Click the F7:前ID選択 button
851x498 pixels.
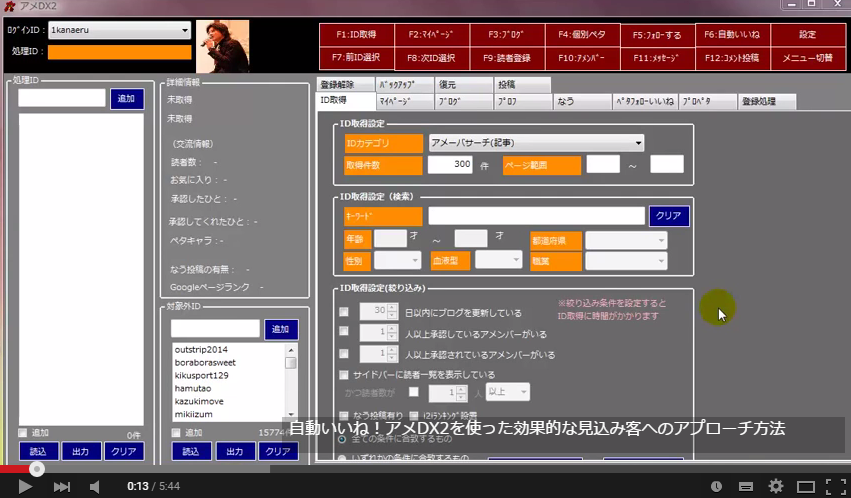pos(356,58)
